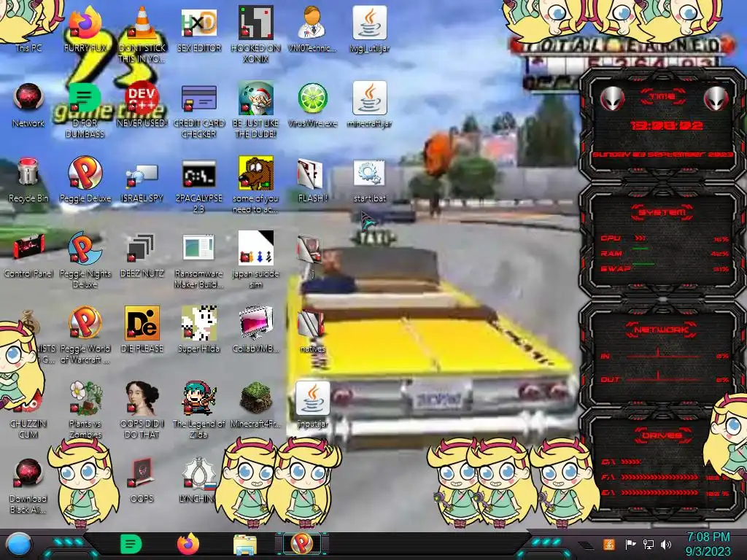
Task: Click the SYSTEM gadget header
Action: [x=662, y=212]
